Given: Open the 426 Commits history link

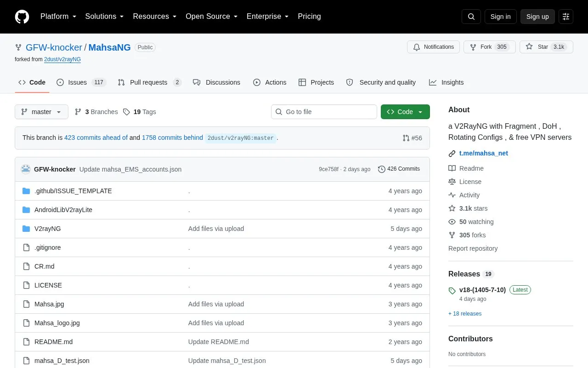Looking at the screenshot, I should tap(399, 169).
